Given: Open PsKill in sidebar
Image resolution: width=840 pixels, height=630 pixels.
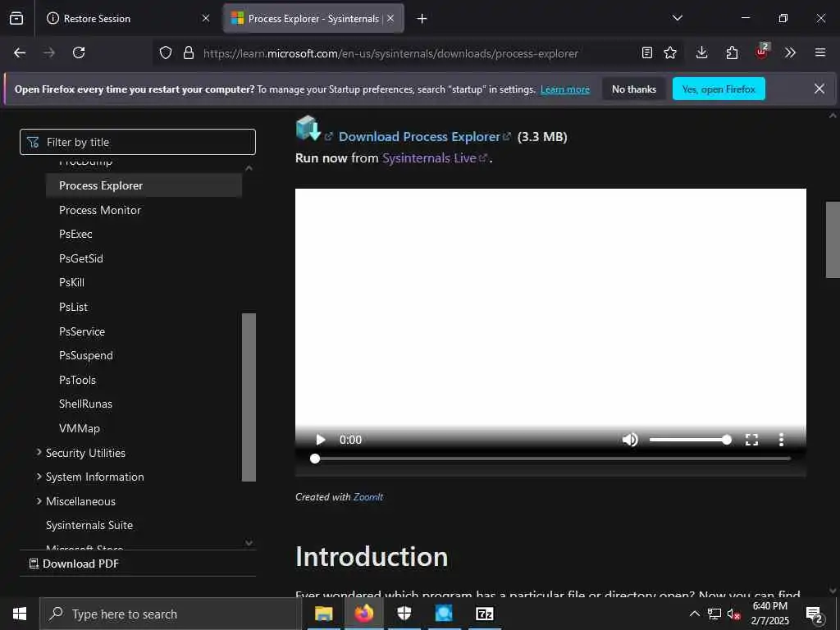Looking at the screenshot, I should [x=72, y=282].
